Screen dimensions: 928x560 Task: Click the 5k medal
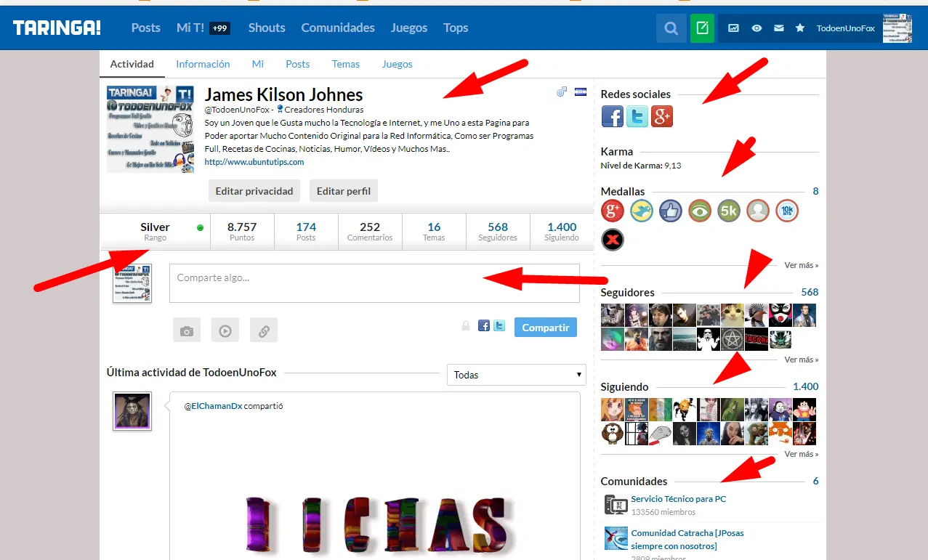(729, 211)
